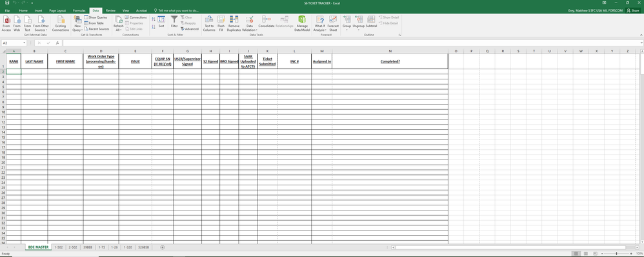
Task: Open the Sort dialog
Action: tap(161, 22)
